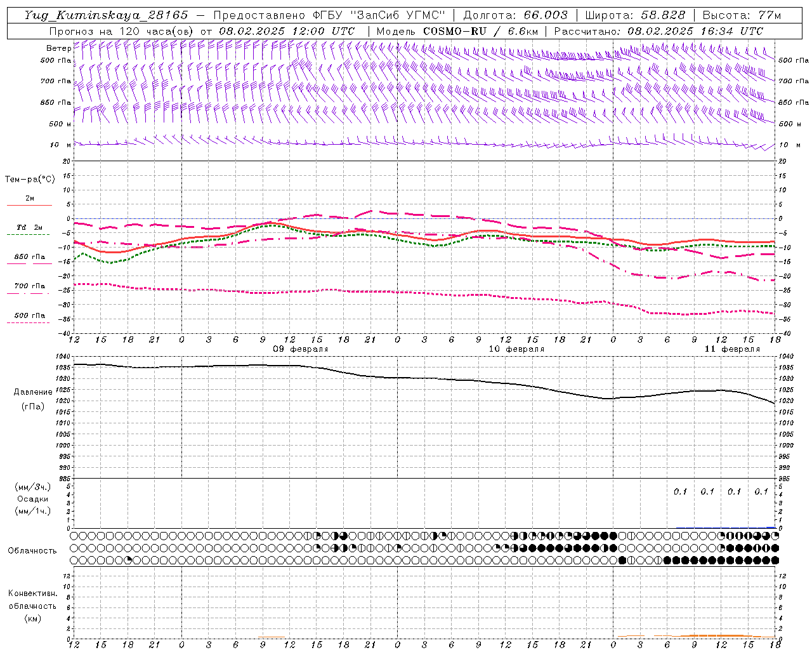Click the Широта: 58.828 value
The image size is (812, 650).
point(635,15)
